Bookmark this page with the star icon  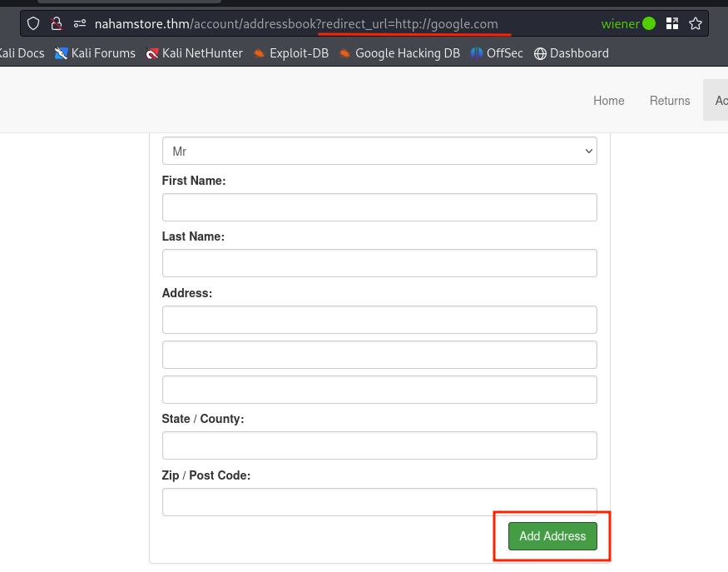695,23
